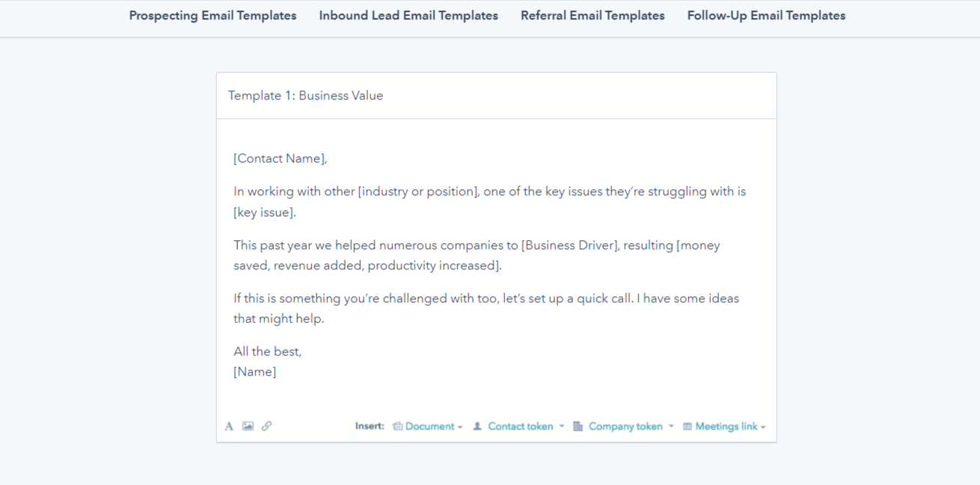Click the Document briefcase icon
Image resolution: width=980 pixels, height=485 pixels.
(398, 427)
